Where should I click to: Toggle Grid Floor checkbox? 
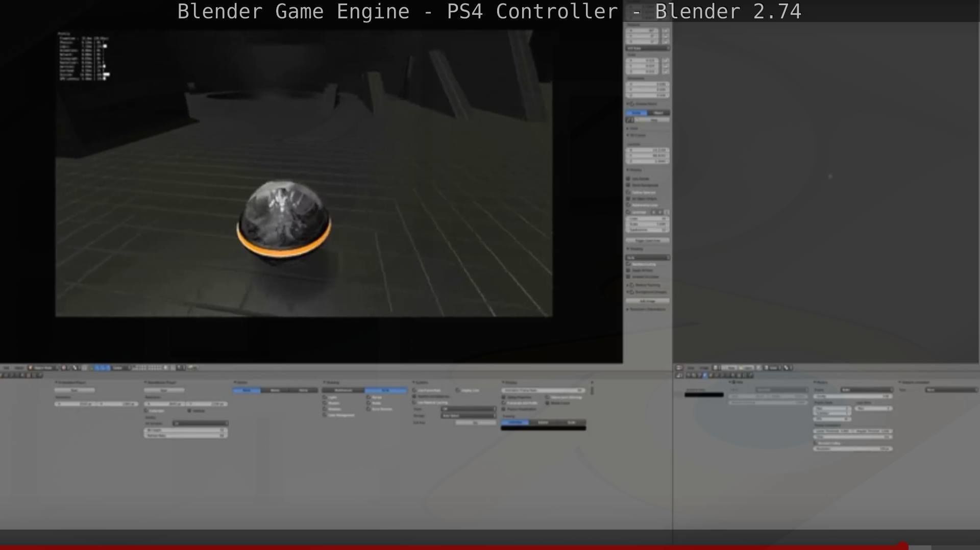(629, 212)
